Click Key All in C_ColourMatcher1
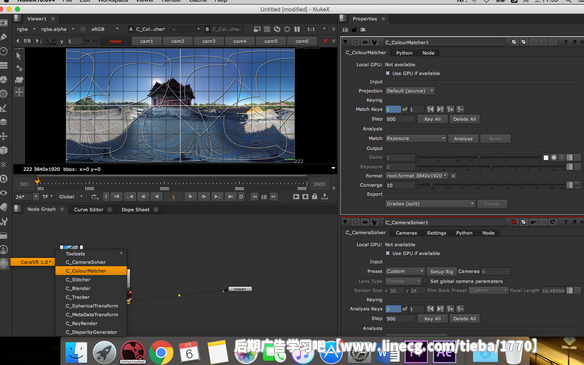584x365 pixels. [x=432, y=119]
